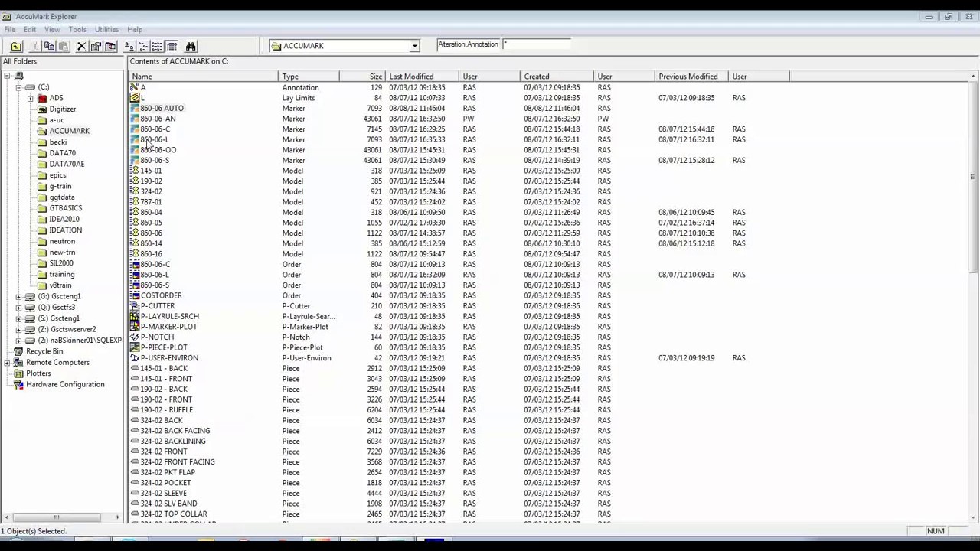This screenshot has height=551, width=980.
Task: Click the filter text input field
Action: pyautogui.click(x=536, y=44)
